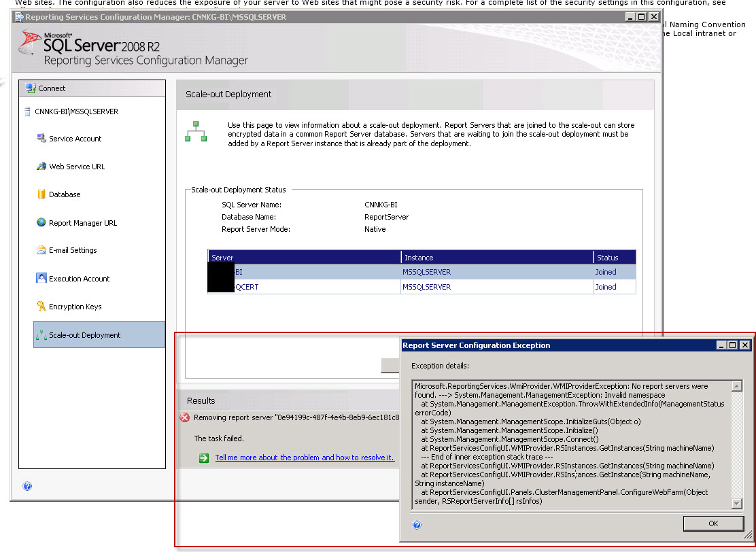Click the ReportServer database name value

[x=387, y=217]
